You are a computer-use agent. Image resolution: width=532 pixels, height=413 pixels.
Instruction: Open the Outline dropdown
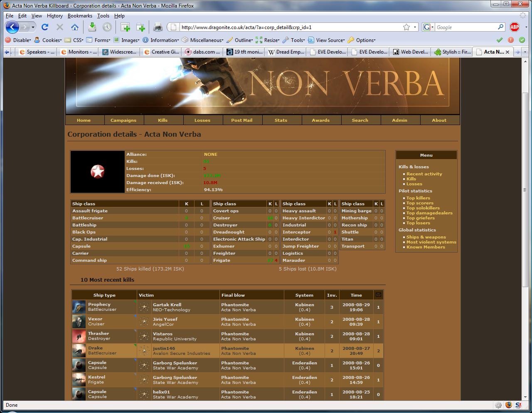click(x=240, y=40)
